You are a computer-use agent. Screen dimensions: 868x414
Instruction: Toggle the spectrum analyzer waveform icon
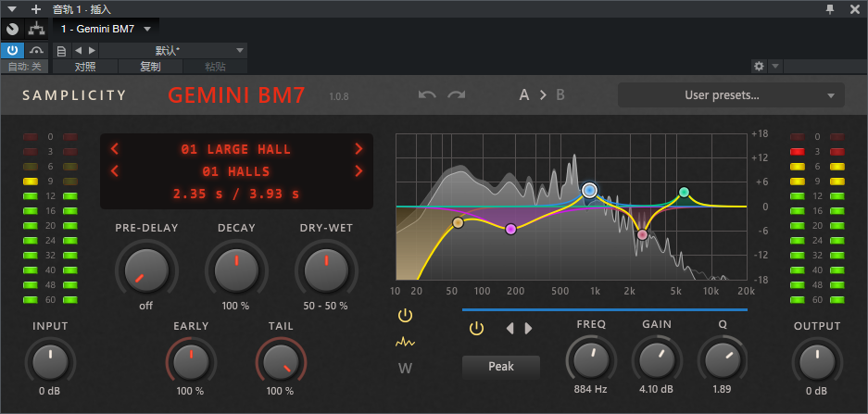pos(405,342)
